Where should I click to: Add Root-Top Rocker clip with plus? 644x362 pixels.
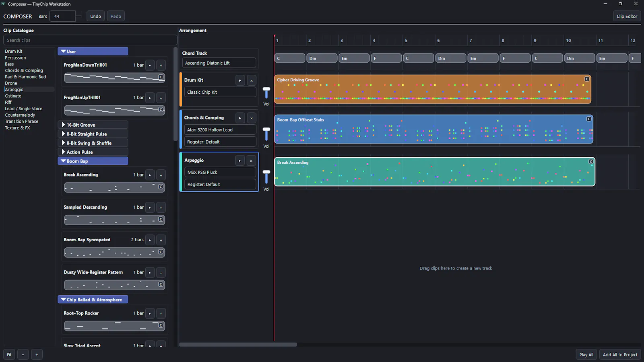click(x=161, y=313)
